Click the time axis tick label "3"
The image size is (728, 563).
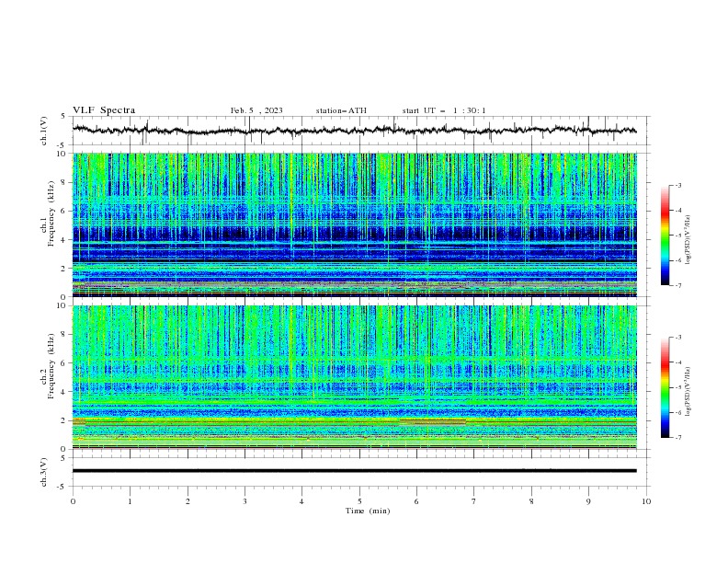(x=245, y=501)
